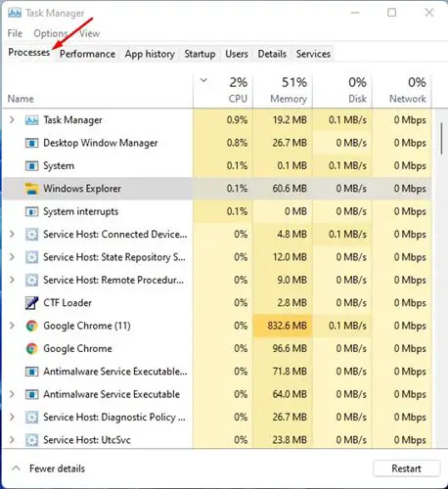Click the vertical scrollbar thumb
This screenshot has width=448, height=489.
(x=441, y=138)
